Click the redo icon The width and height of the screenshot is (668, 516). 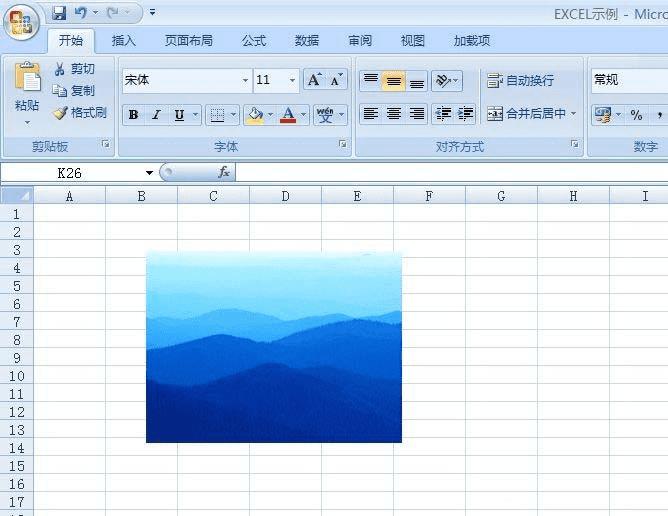[113, 13]
